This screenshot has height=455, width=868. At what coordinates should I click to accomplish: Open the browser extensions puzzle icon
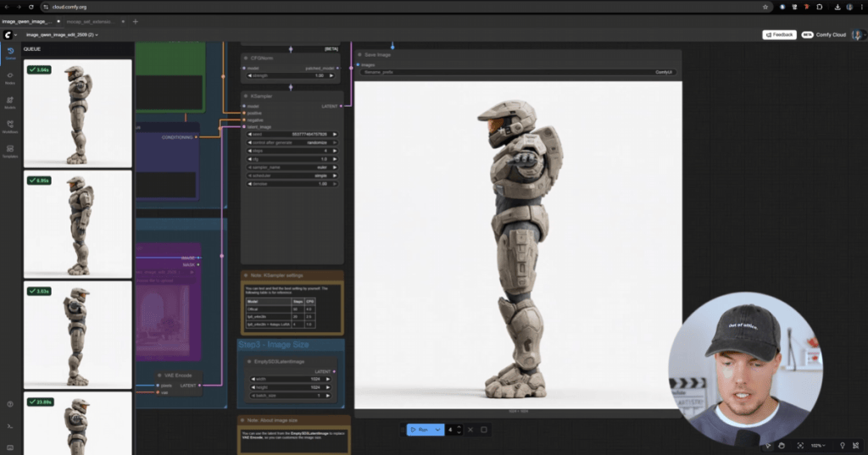pos(820,7)
